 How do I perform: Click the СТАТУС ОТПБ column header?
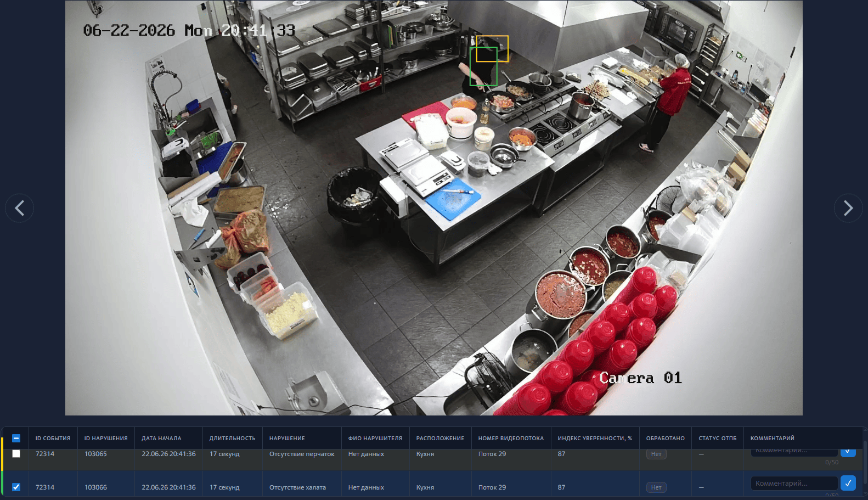pyautogui.click(x=718, y=439)
